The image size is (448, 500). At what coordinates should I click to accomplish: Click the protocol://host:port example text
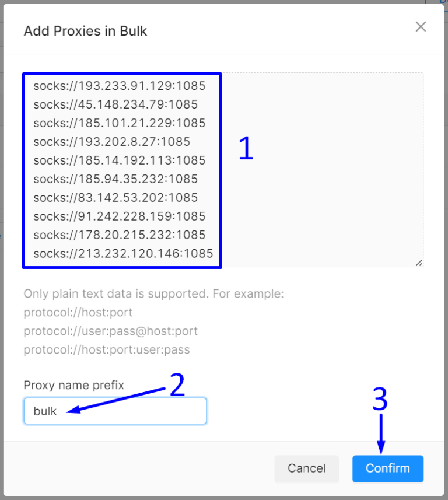click(x=78, y=313)
